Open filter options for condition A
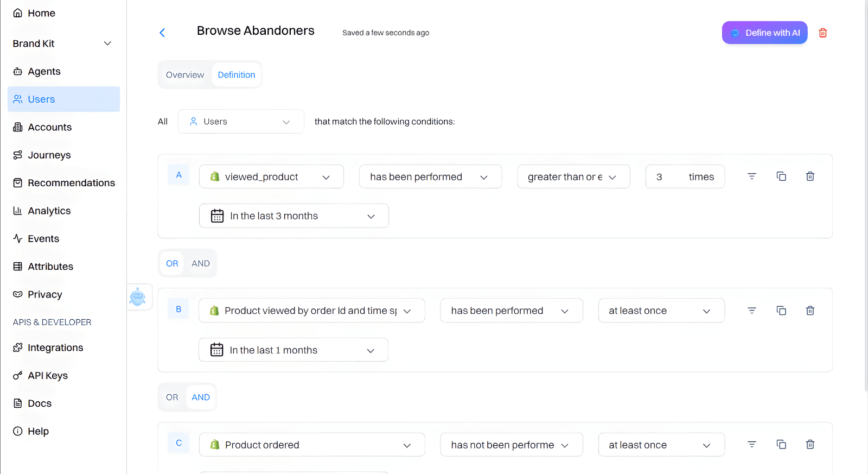 752,176
